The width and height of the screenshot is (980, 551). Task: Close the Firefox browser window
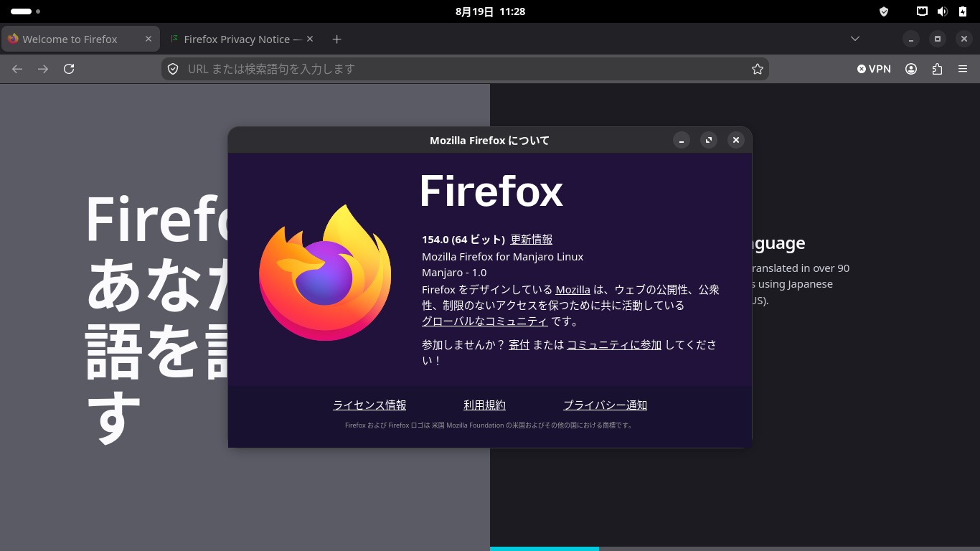click(x=963, y=39)
